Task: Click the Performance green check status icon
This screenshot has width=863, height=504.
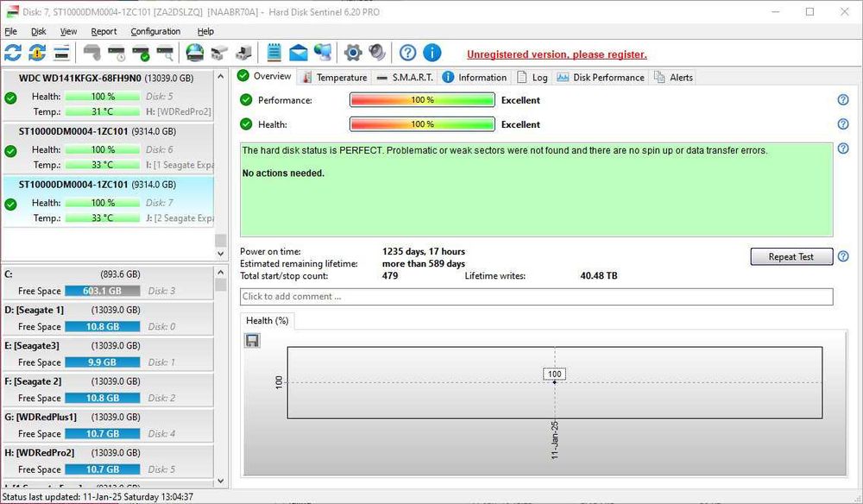Action: (246, 99)
